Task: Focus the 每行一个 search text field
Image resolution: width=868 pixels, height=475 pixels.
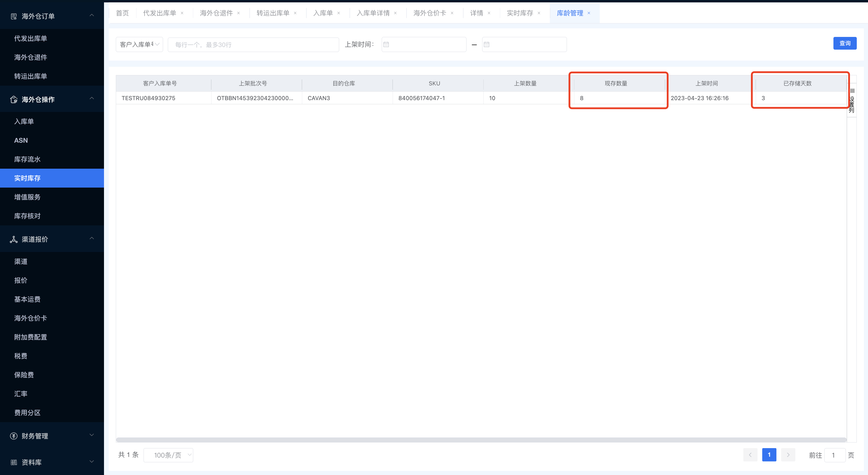Action: pos(253,45)
